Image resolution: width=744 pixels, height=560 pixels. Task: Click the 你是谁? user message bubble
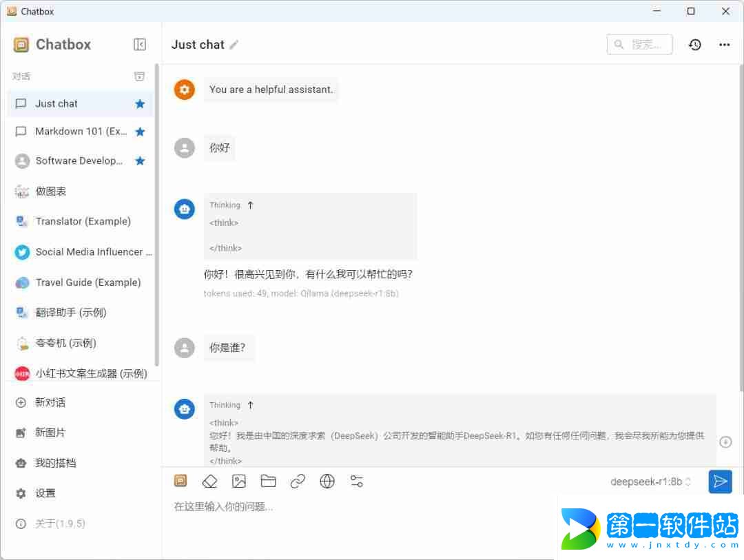229,348
